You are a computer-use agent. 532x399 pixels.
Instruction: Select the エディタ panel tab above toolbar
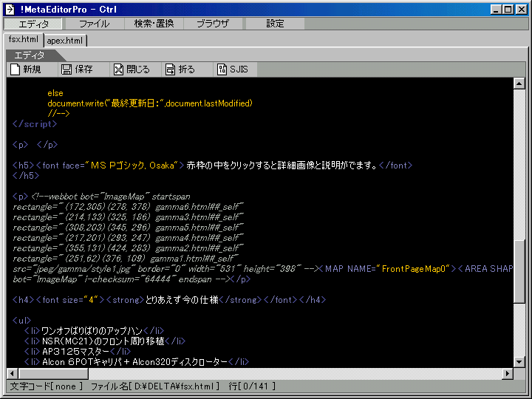pyautogui.click(x=30, y=55)
